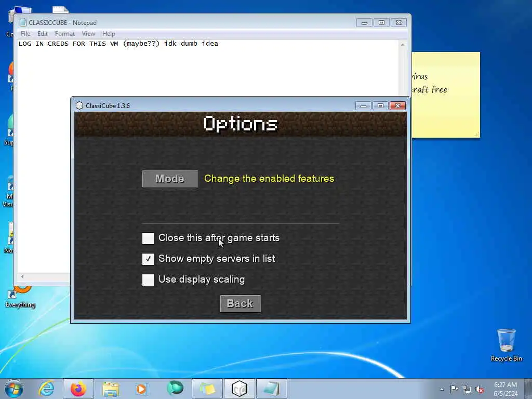This screenshot has width=532, height=399.
Task: Launch Internet Explorer from taskbar
Action: coord(46,389)
